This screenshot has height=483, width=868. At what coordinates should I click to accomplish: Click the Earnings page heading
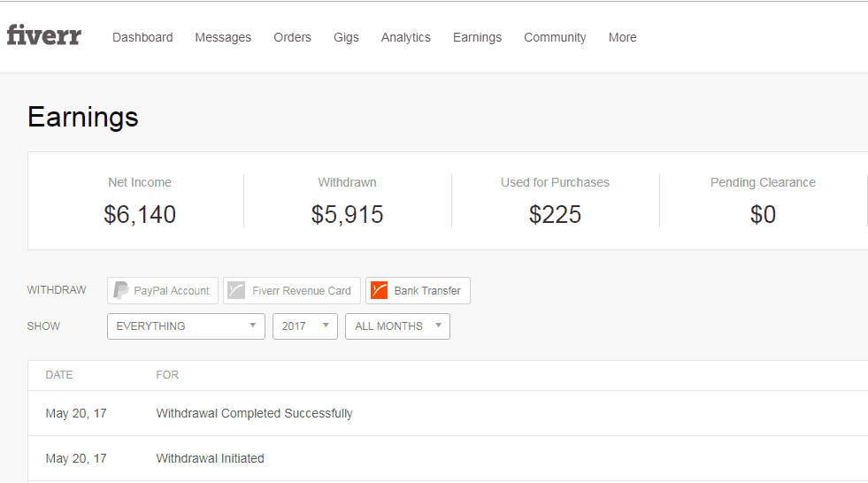tap(83, 118)
